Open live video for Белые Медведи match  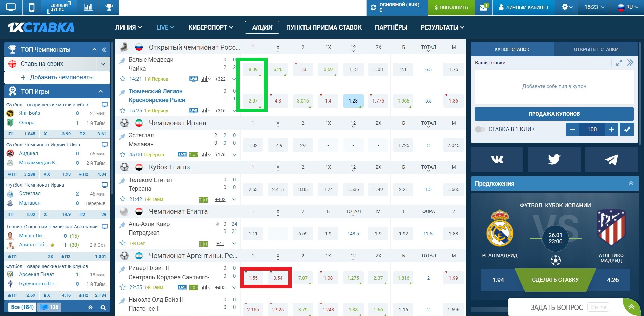click(194, 79)
